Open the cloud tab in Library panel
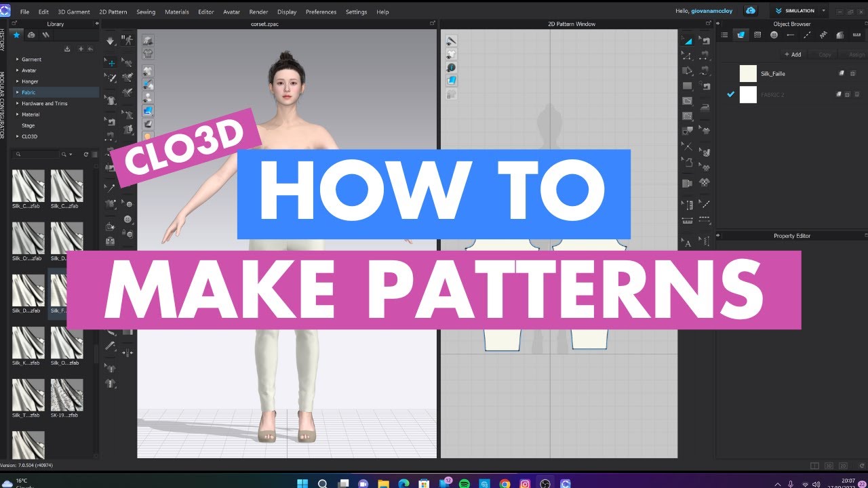 pyautogui.click(x=31, y=35)
